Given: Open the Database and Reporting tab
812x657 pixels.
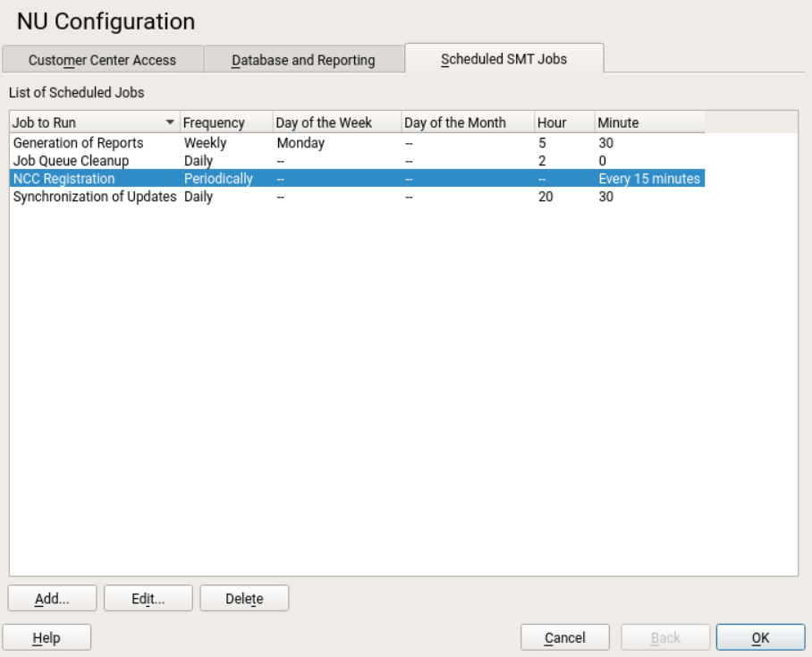Looking at the screenshot, I should coord(303,61).
